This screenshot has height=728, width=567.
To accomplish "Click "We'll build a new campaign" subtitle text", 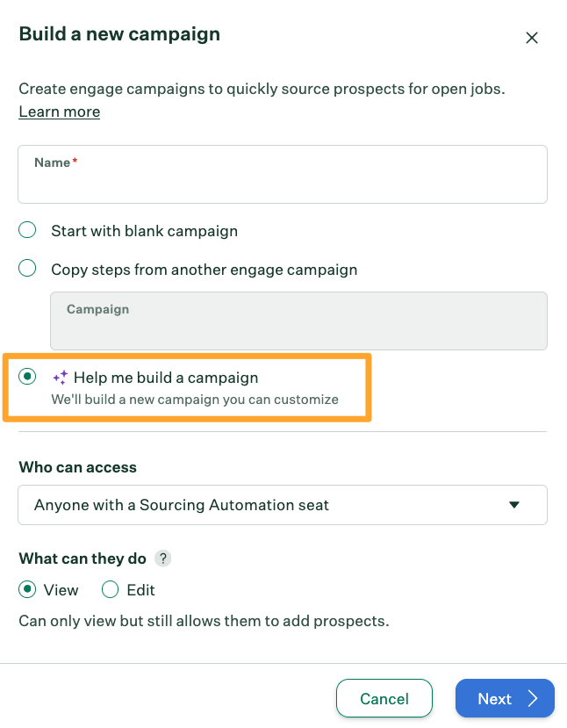I will coord(195,400).
